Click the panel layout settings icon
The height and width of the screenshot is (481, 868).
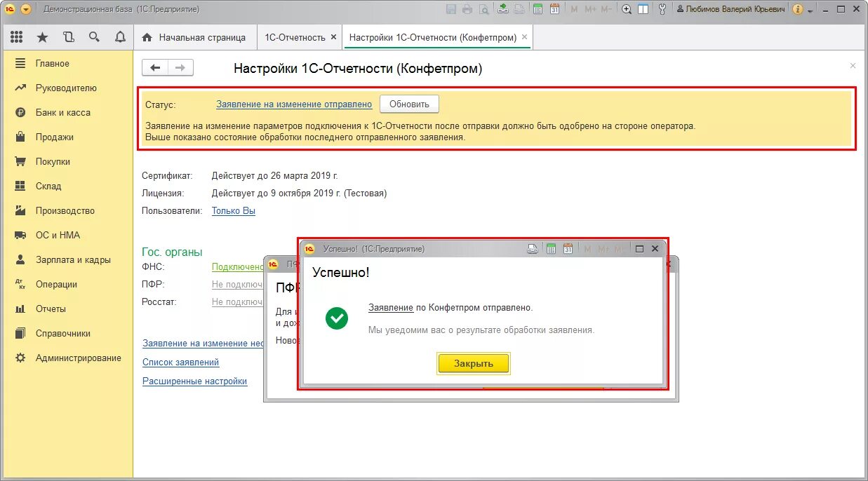643,9
